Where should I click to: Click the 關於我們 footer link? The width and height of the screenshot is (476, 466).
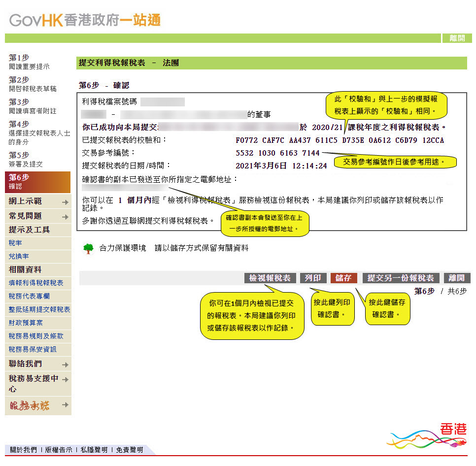pos(23,450)
